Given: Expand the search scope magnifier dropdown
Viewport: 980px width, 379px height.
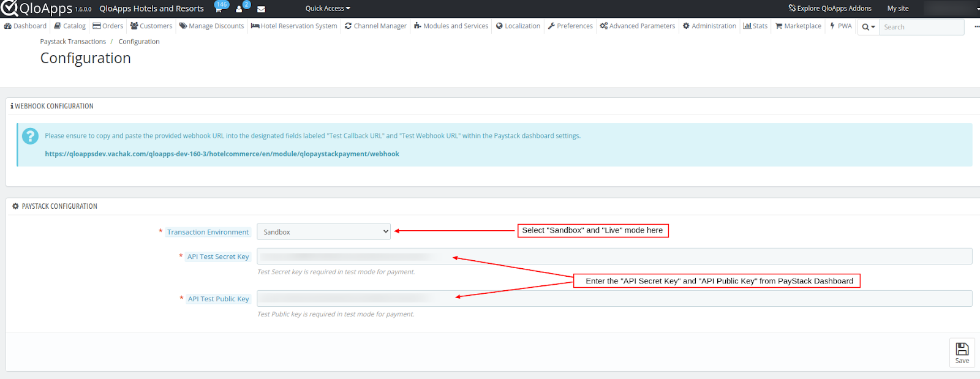Looking at the screenshot, I should coord(868,27).
